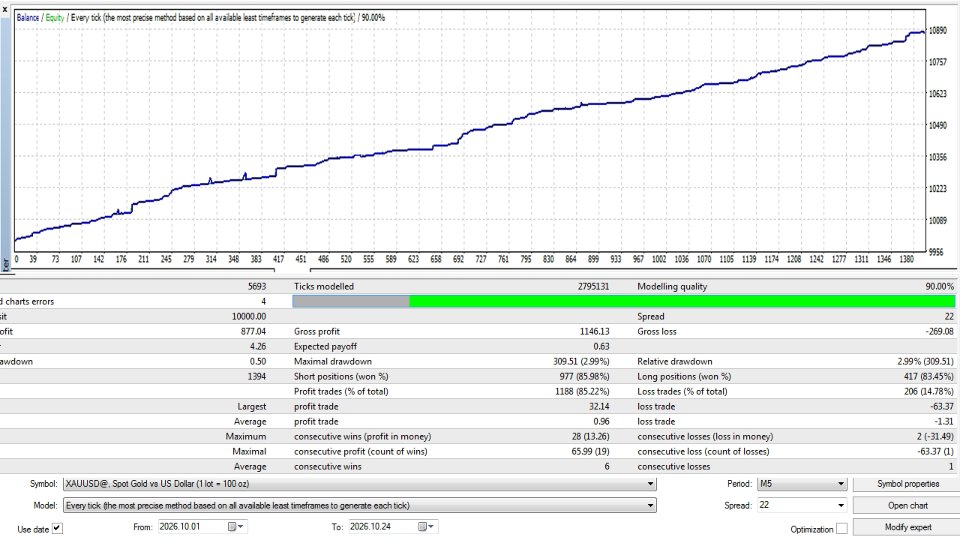Click Long positions value 417 (83.45%)
This screenshot has height=540, width=960.
click(929, 377)
